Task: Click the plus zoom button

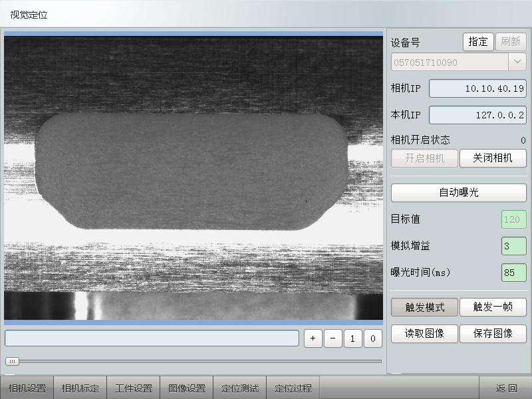Action: [313, 338]
